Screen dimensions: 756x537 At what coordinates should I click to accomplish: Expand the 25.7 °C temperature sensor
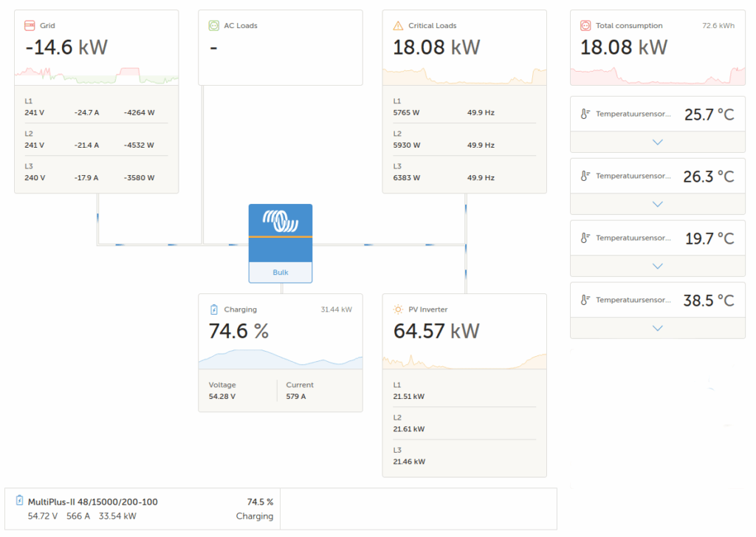[658, 142]
